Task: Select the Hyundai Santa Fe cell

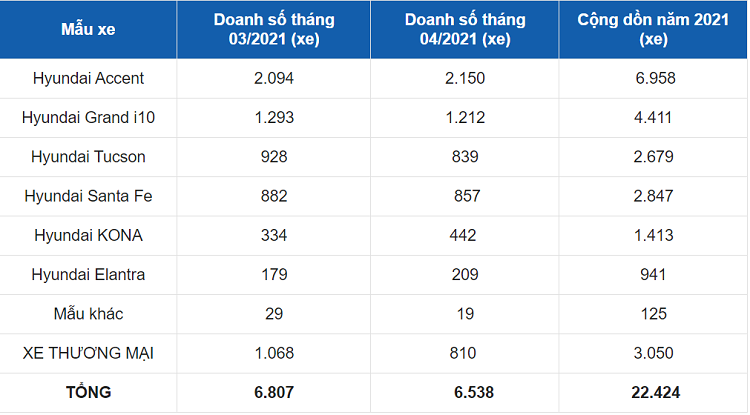Action: 88,196
